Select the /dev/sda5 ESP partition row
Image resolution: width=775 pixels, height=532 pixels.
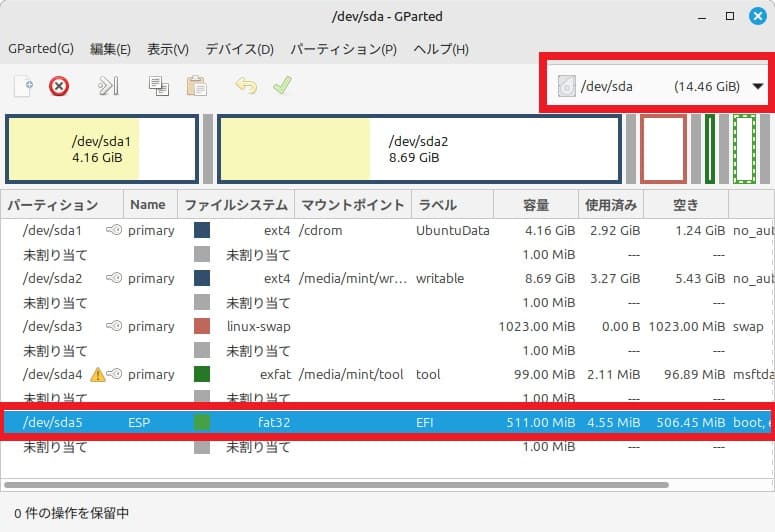[x=388, y=422]
